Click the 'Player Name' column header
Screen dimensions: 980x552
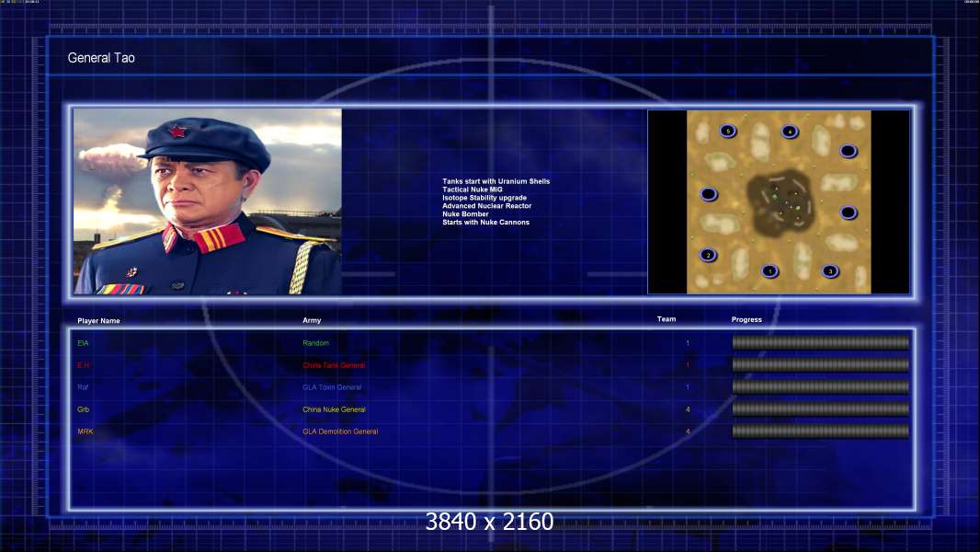click(98, 321)
